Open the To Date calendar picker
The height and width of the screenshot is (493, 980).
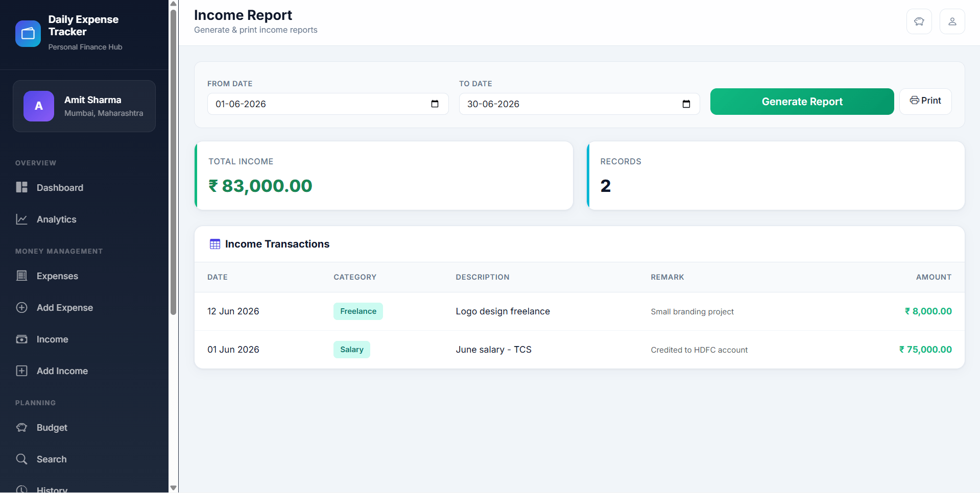tap(686, 104)
